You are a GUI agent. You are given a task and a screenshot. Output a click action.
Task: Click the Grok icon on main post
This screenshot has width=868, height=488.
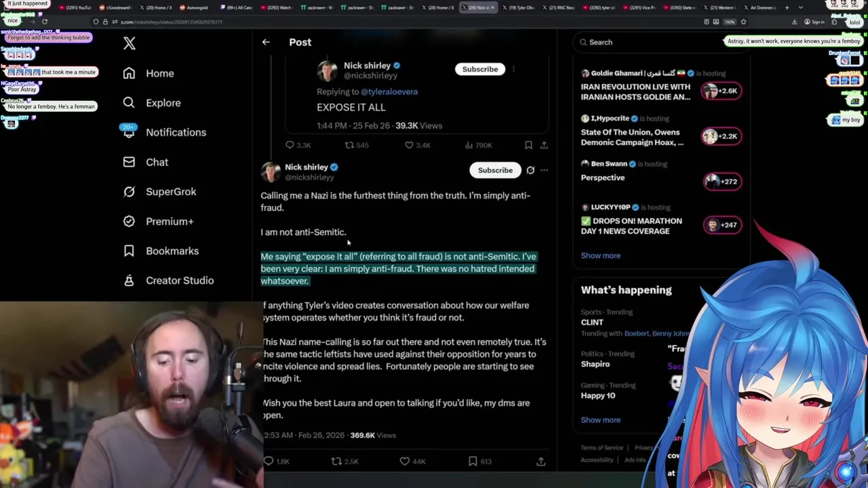[x=530, y=170]
